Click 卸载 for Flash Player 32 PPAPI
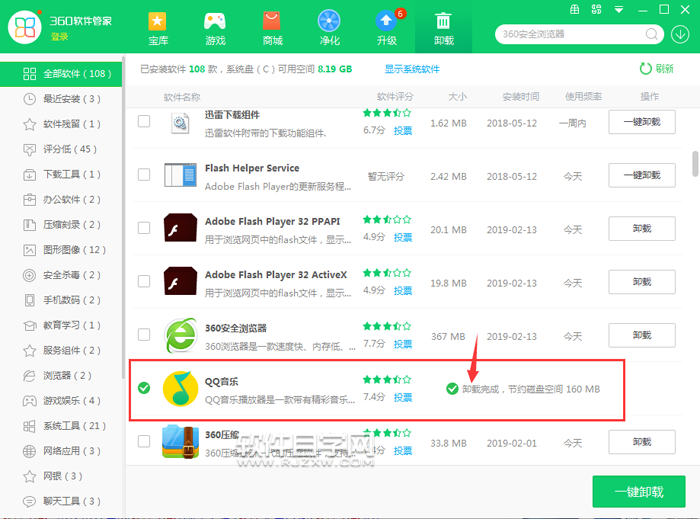 (642, 228)
